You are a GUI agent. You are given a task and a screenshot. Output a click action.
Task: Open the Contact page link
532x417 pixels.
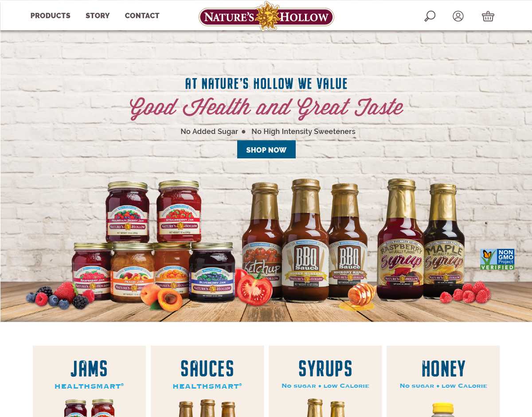pyautogui.click(x=142, y=16)
